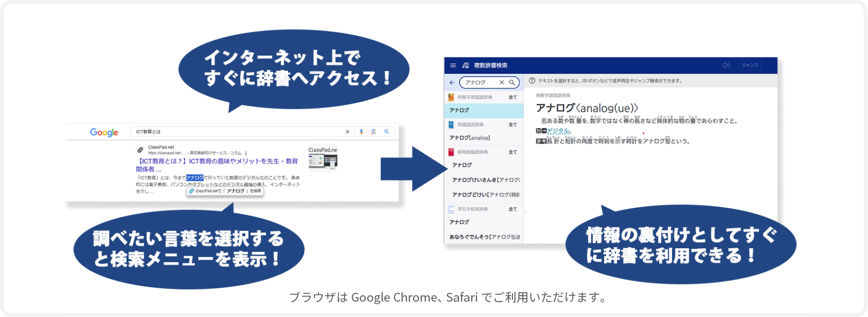Click the question mark help icon
This screenshot has width=868, height=317.
[532, 81]
